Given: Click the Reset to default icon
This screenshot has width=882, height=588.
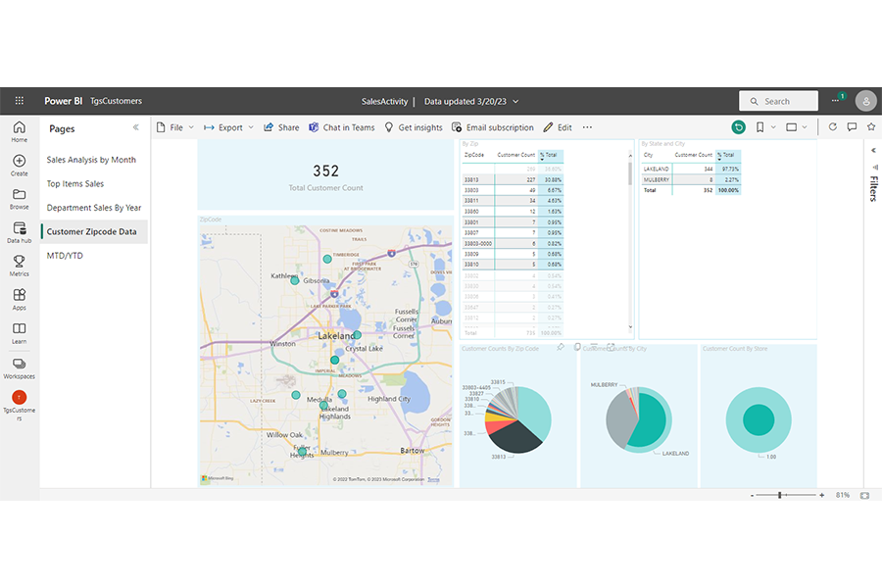Looking at the screenshot, I should tap(738, 127).
